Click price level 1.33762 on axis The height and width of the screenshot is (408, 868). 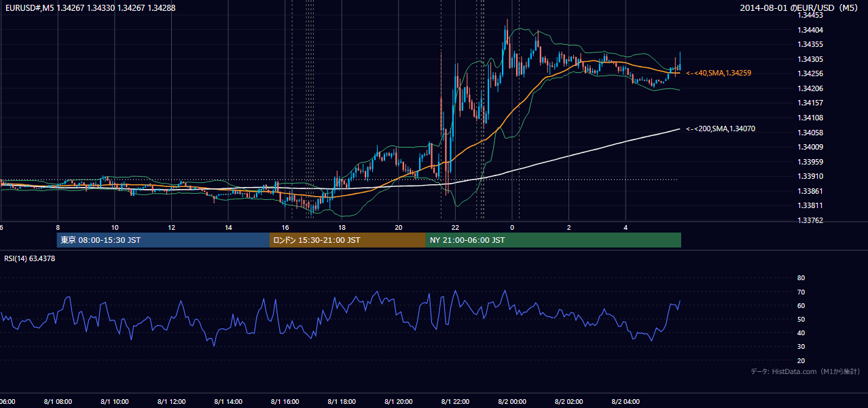[x=810, y=220]
